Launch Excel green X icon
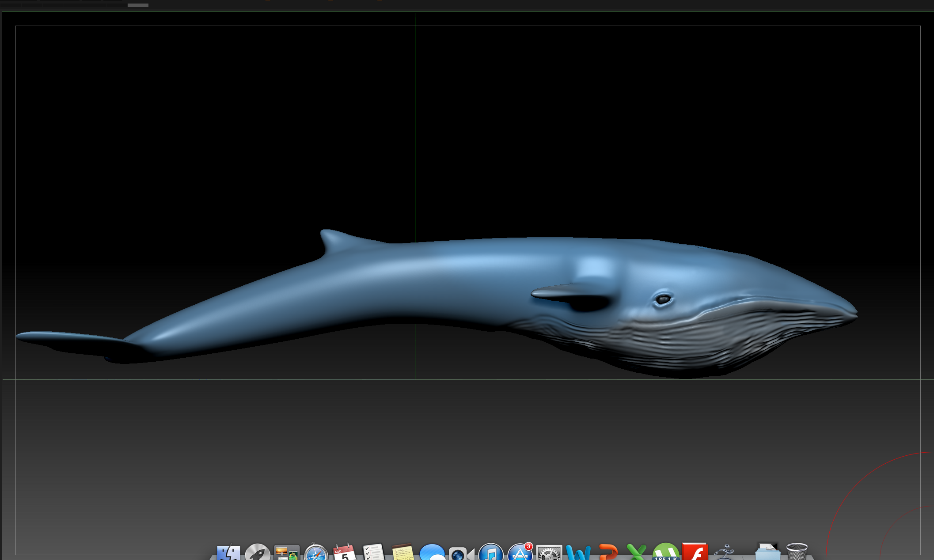Image resolution: width=934 pixels, height=560 pixels. (636, 553)
